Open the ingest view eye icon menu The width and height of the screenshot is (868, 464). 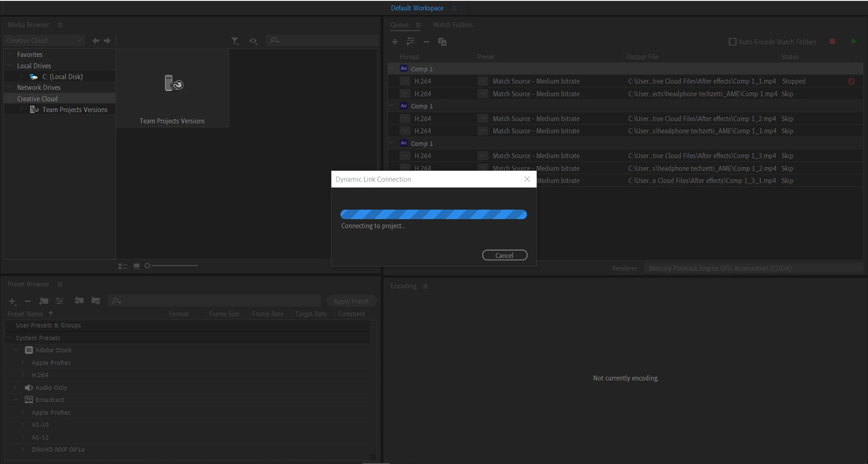coord(253,41)
